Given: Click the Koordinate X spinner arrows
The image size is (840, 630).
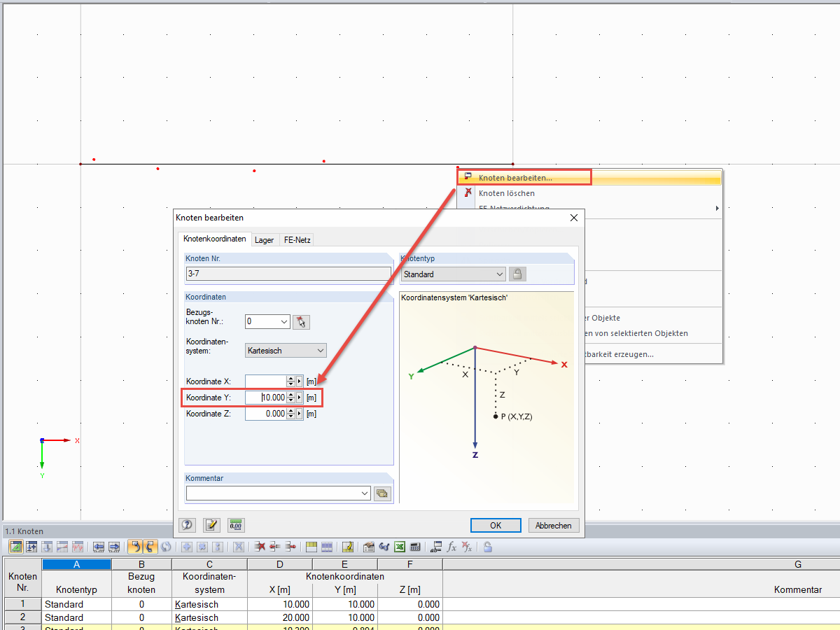Looking at the screenshot, I should [x=291, y=381].
